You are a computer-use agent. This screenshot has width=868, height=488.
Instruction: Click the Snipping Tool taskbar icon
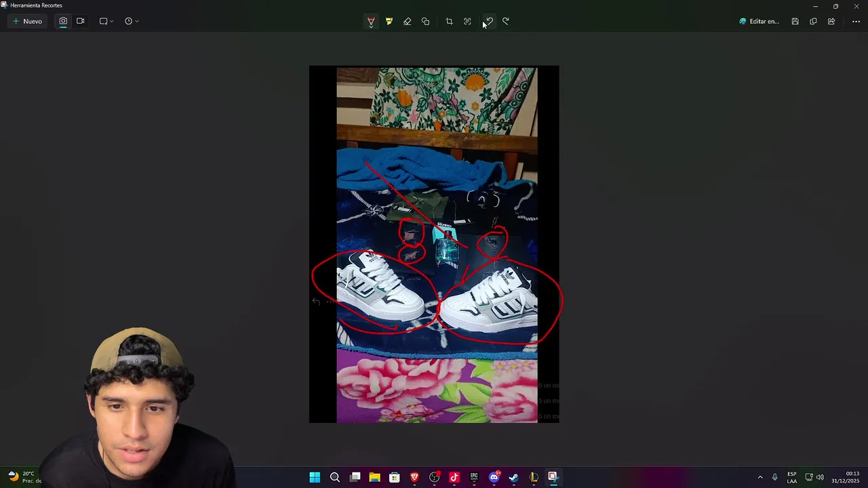(553, 477)
